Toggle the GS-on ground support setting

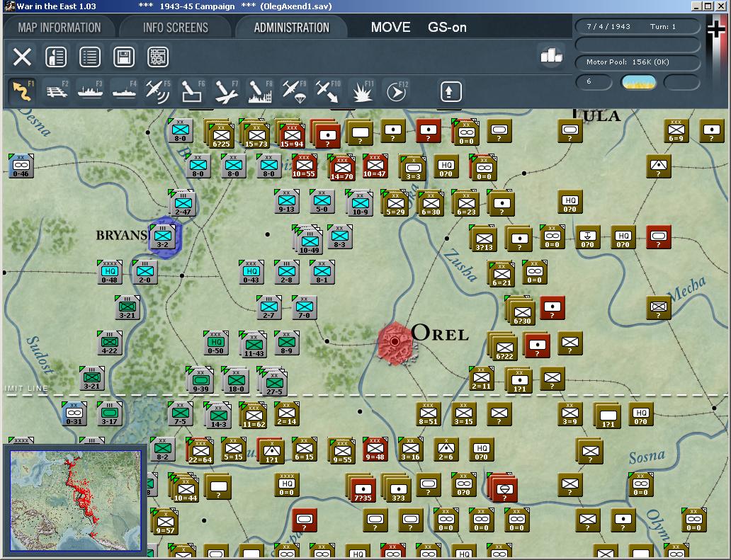pyautogui.click(x=447, y=28)
